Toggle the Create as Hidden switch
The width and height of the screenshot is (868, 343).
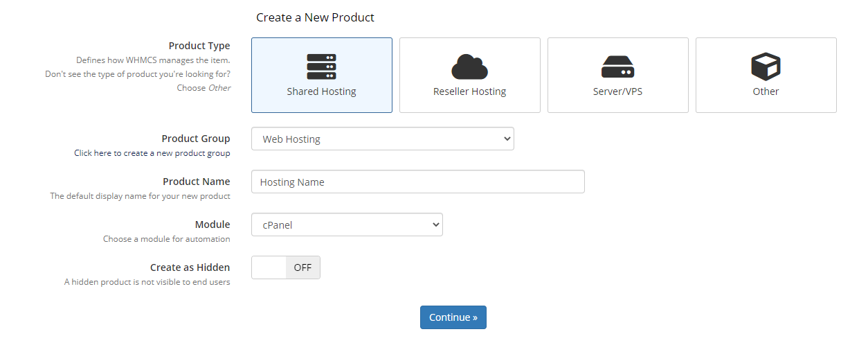pyautogui.click(x=286, y=267)
